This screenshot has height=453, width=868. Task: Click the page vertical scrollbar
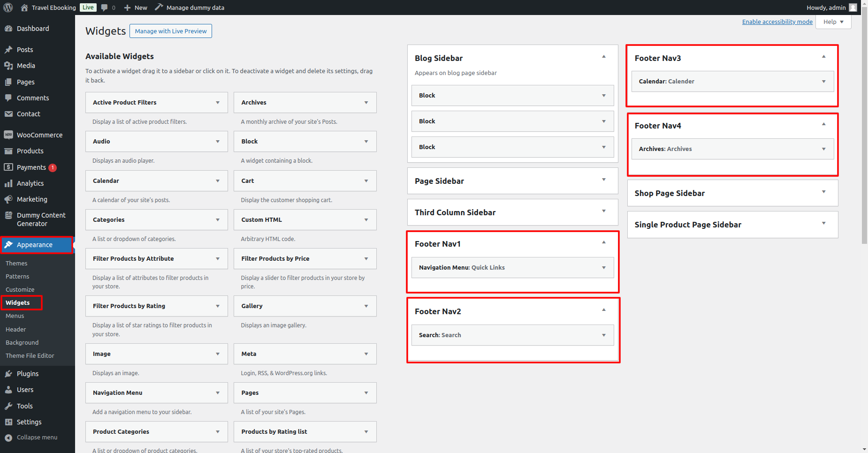[x=864, y=141]
